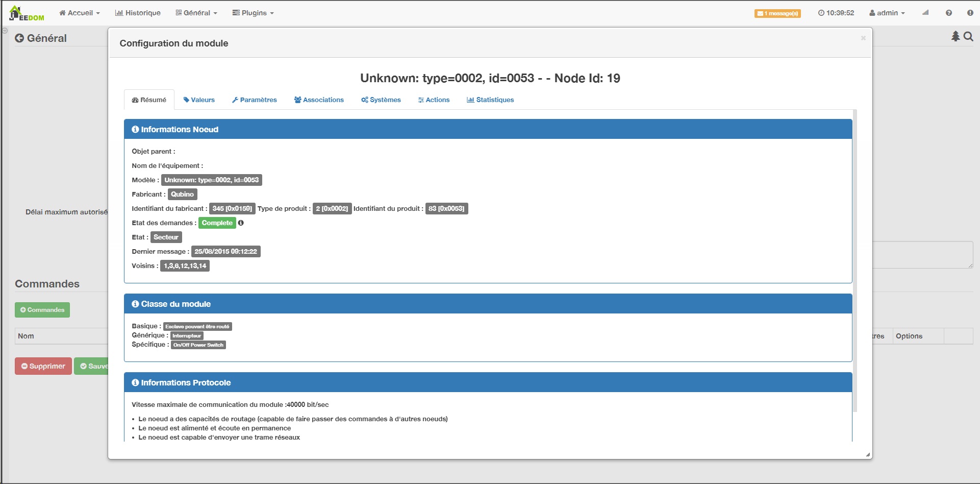
Task: Open the 1 message(s) notification
Action: click(x=777, y=13)
